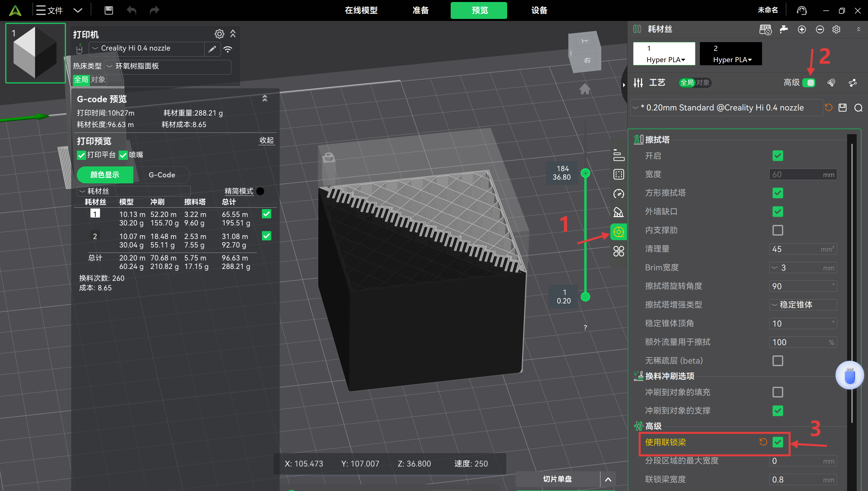
Task: Switch to the online models (在线模型) tab
Action: (x=361, y=10)
